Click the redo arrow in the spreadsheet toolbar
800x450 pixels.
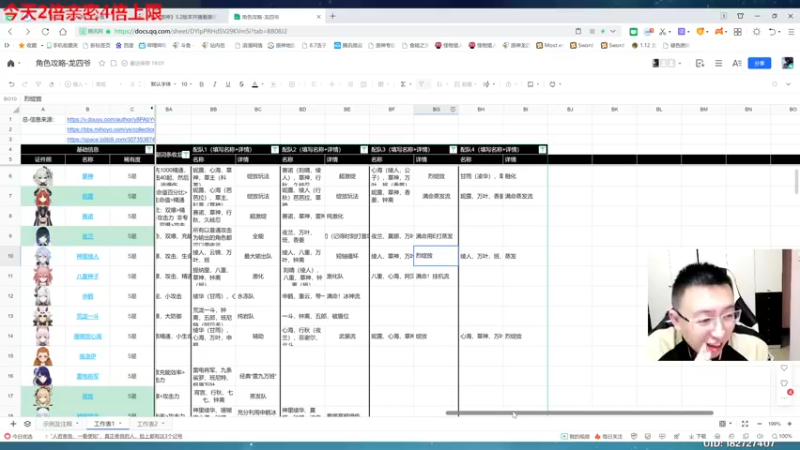(x=24, y=84)
